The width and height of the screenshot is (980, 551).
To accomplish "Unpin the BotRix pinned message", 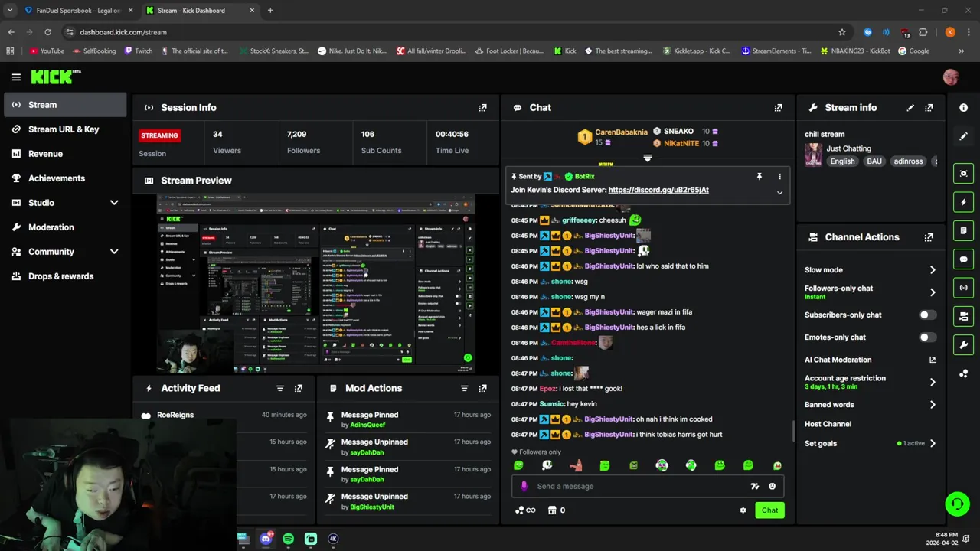I will click(759, 177).
